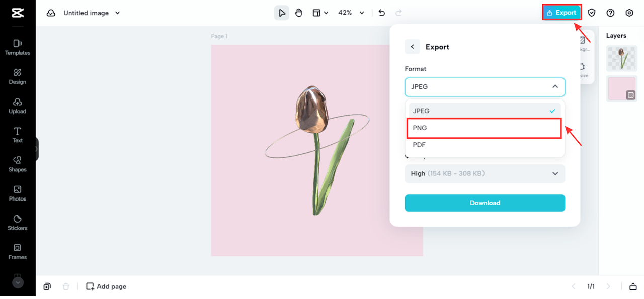This screenshot has height=299, width=644.
Task: Collapse the left side panel handle
Action: [x=37, y=149]
